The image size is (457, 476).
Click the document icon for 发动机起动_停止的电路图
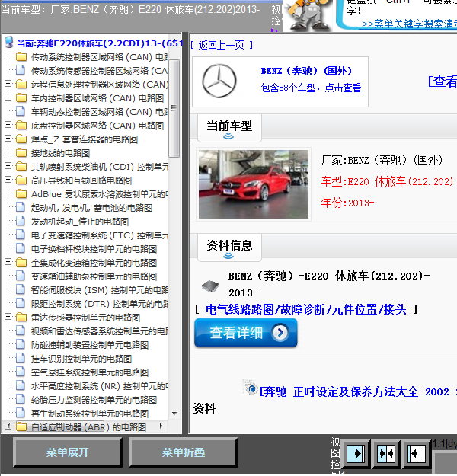pyautogui.click(x=21, y=221)
